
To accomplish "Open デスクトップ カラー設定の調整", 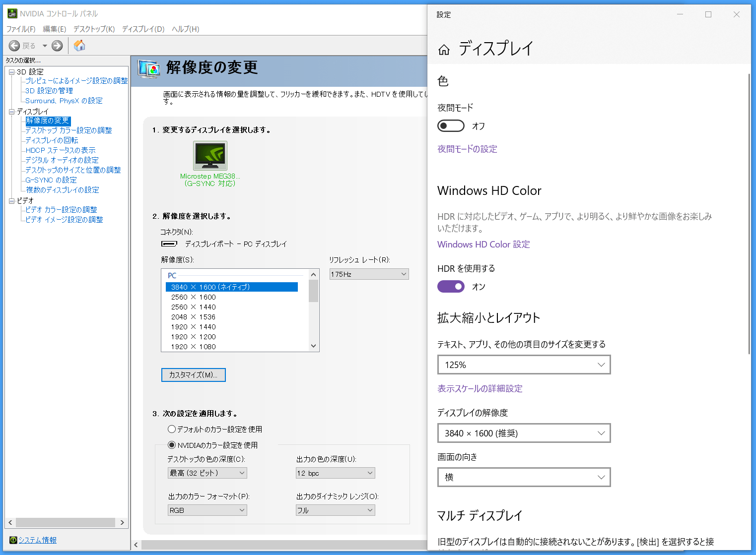I will (x=69, y=130).
